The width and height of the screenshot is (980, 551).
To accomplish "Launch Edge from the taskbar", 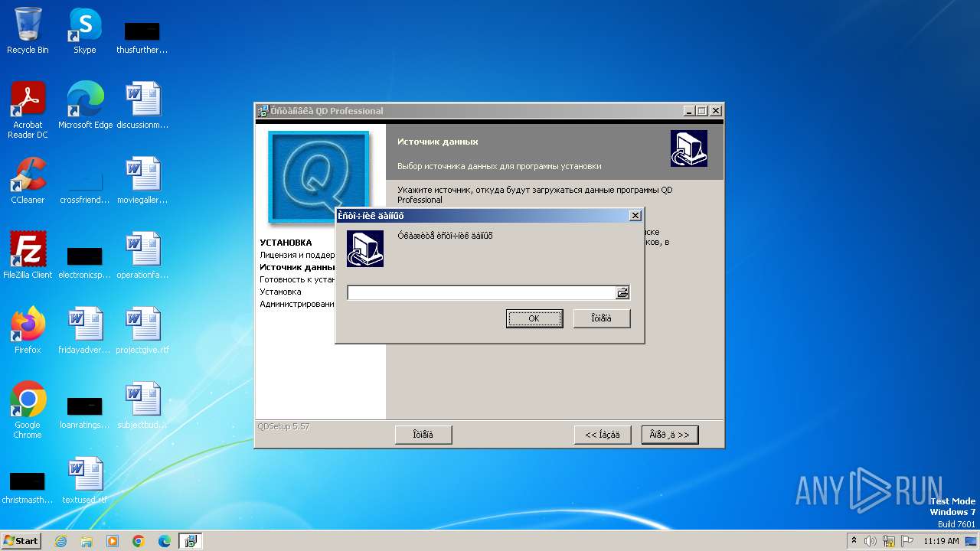I will pos(165,541).
